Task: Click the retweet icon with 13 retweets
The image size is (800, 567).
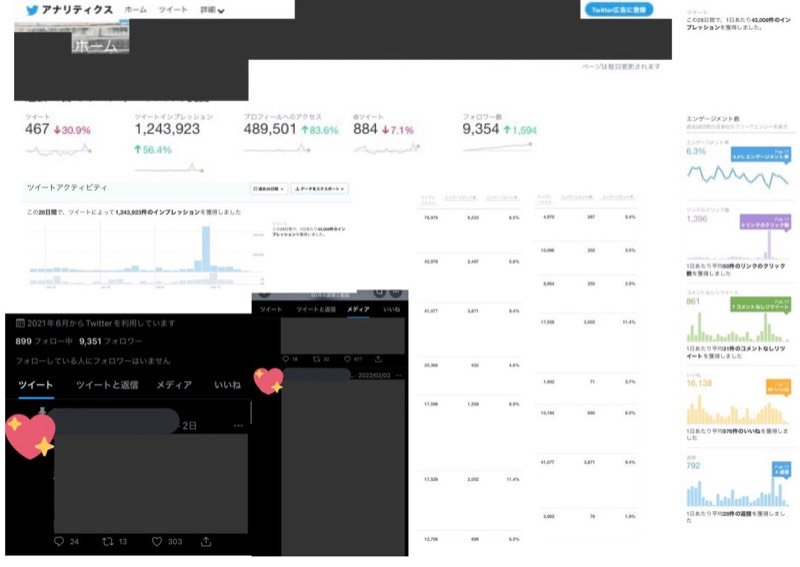Action: (x=108, y=541)
